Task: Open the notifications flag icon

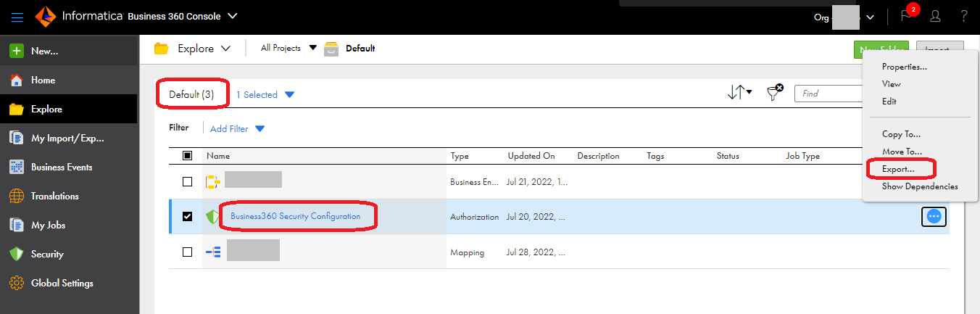Action: point(905,16)
